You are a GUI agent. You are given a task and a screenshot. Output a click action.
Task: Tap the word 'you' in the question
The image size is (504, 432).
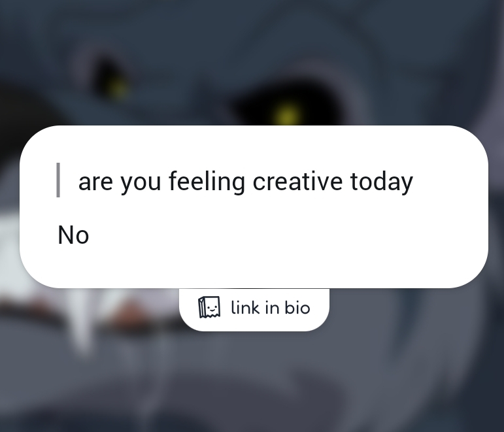141,183
